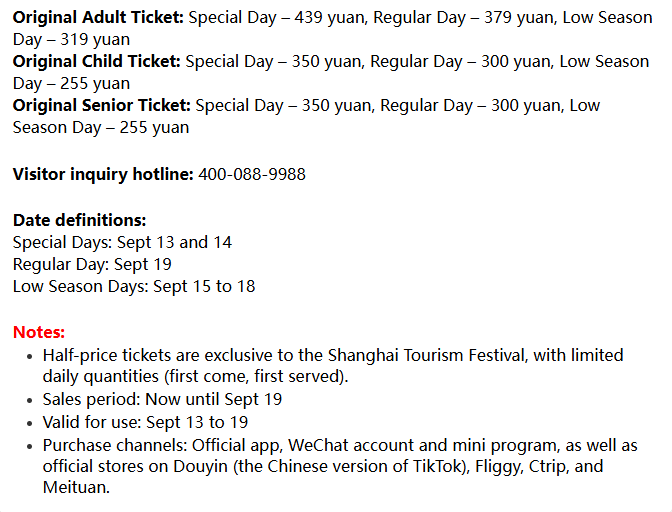Image resolution: width=672 pixels, height=512 pixels.
Task: Click the 'Visitor inquiry hotline:' label
Action: (x=103, y=174)
